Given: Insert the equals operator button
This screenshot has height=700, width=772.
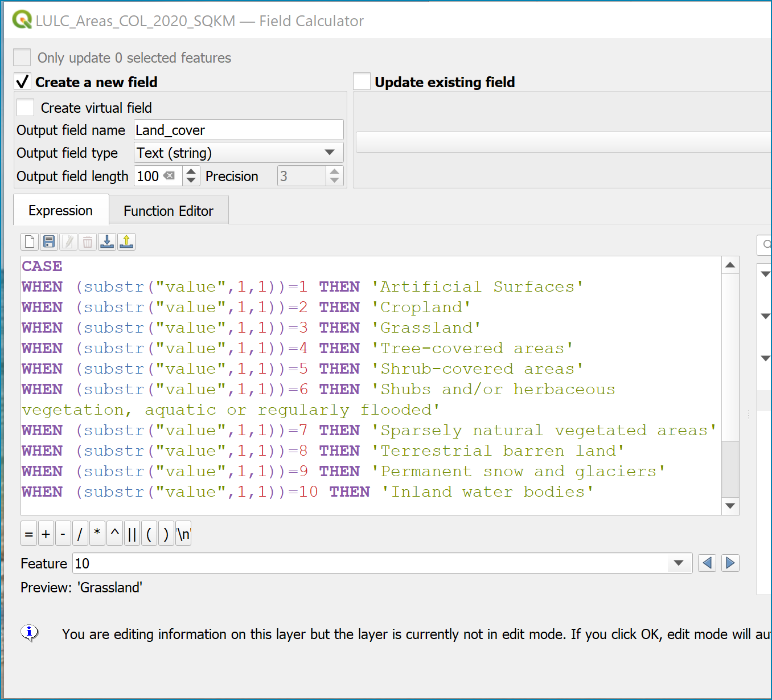Looking at the screenshot, I should click(x=29, y=534).
